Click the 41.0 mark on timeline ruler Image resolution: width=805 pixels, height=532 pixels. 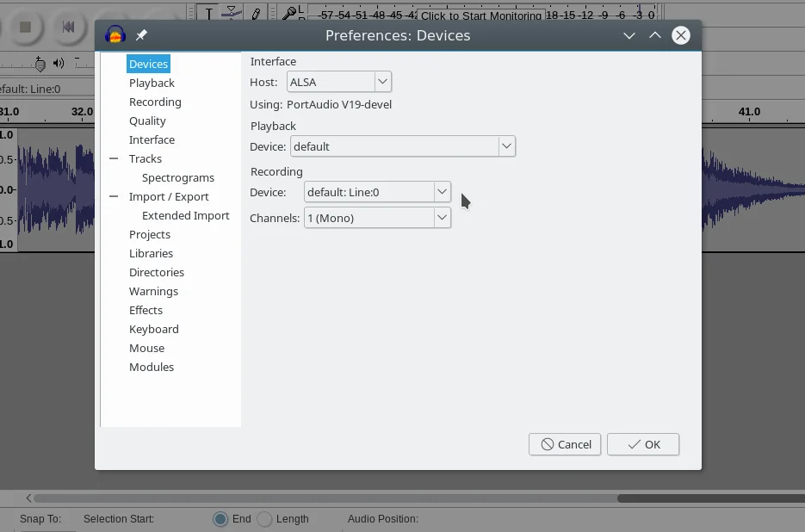[749, 111]
